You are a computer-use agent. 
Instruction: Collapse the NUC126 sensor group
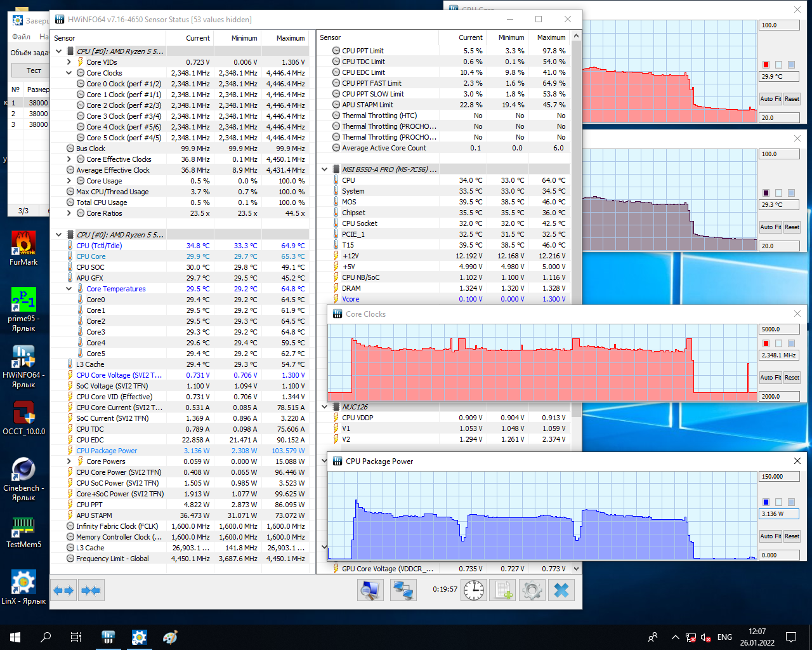click(x=325, y=407)
